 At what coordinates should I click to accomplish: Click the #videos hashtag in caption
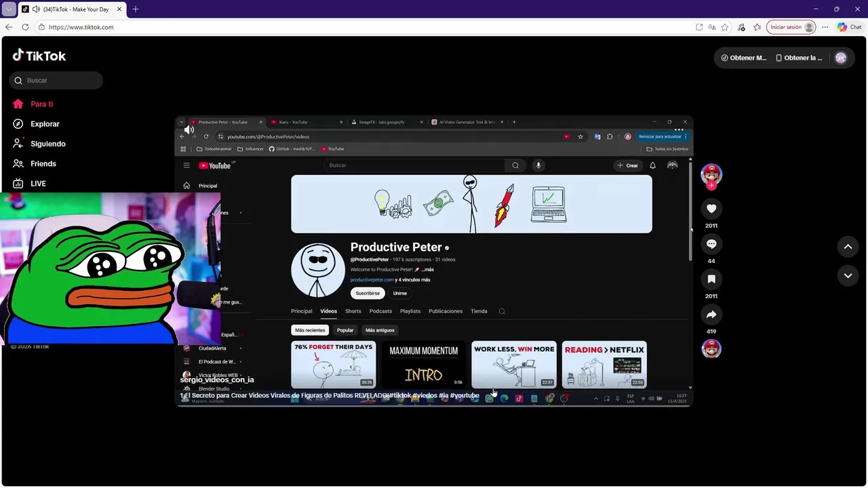[425, 395]
